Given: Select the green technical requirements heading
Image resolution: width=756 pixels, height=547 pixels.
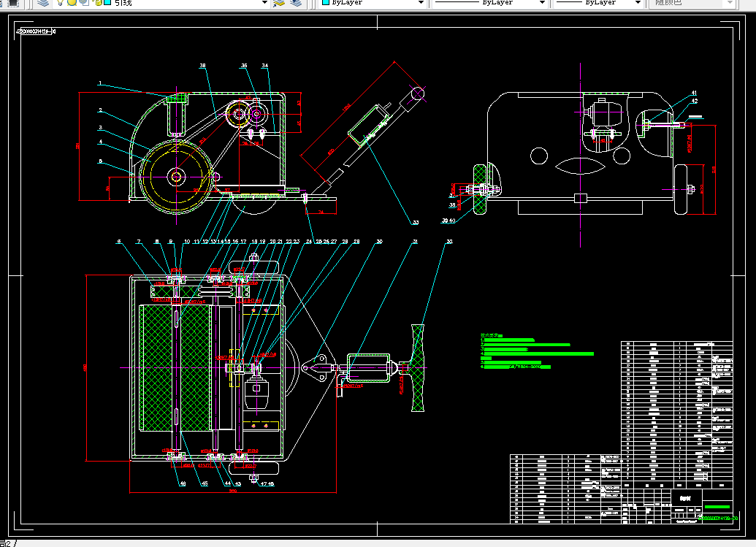Looking at the screenshot, I should tap(492, 335).
